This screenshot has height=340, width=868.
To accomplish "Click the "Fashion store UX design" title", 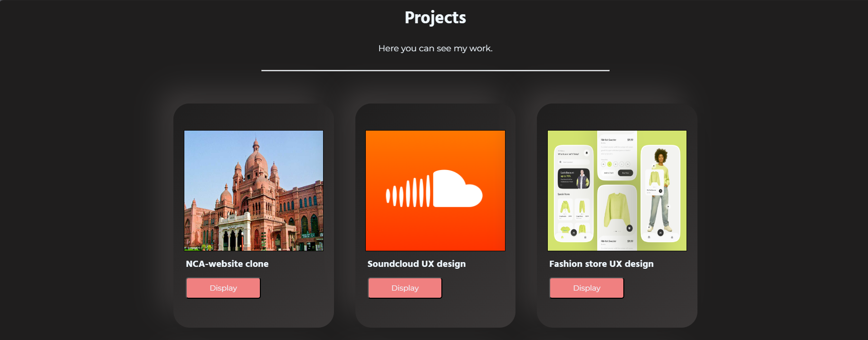I will (601, 264).
